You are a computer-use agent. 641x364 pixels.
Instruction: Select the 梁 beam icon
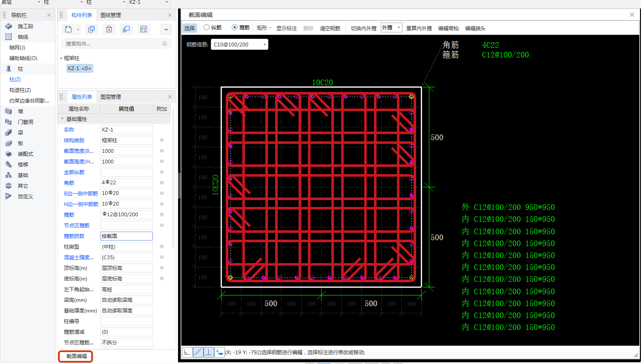[x=9, y=132]
